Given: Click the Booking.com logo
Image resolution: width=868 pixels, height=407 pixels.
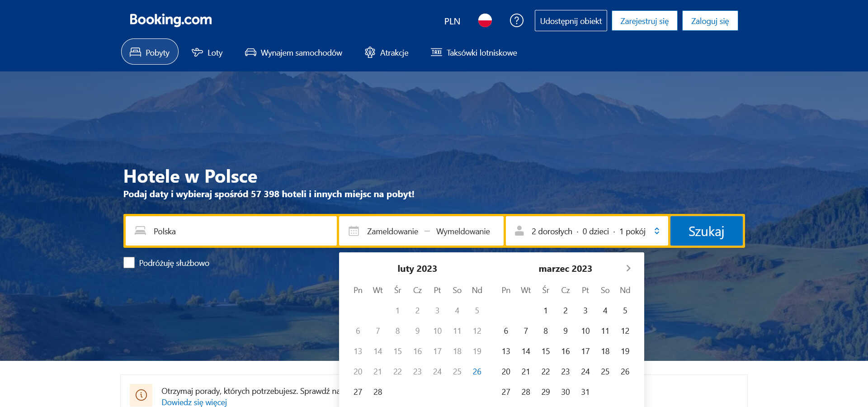Looking at the screenshot, I should [x=170, y=20].
